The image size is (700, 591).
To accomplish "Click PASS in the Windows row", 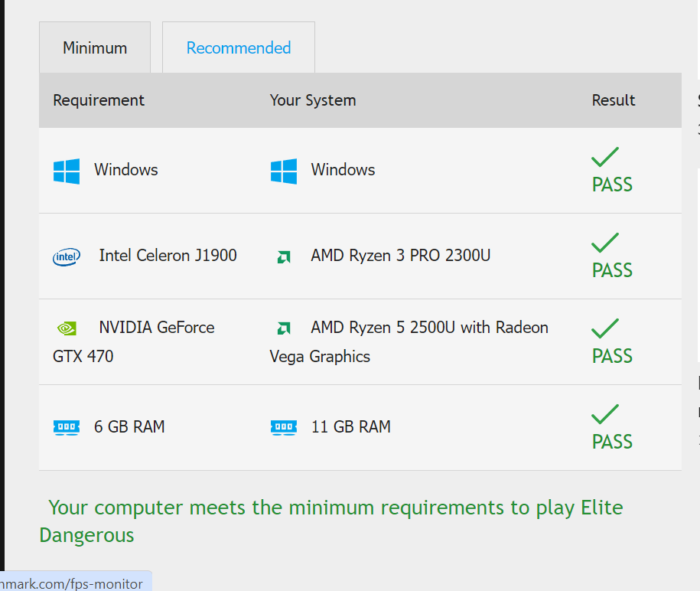I will pos(612,184).
